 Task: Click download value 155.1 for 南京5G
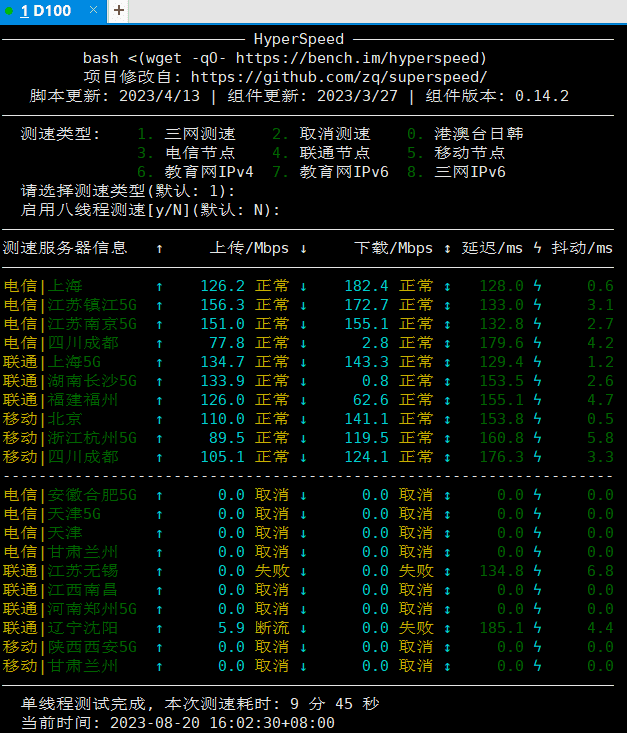click(367, 324)
